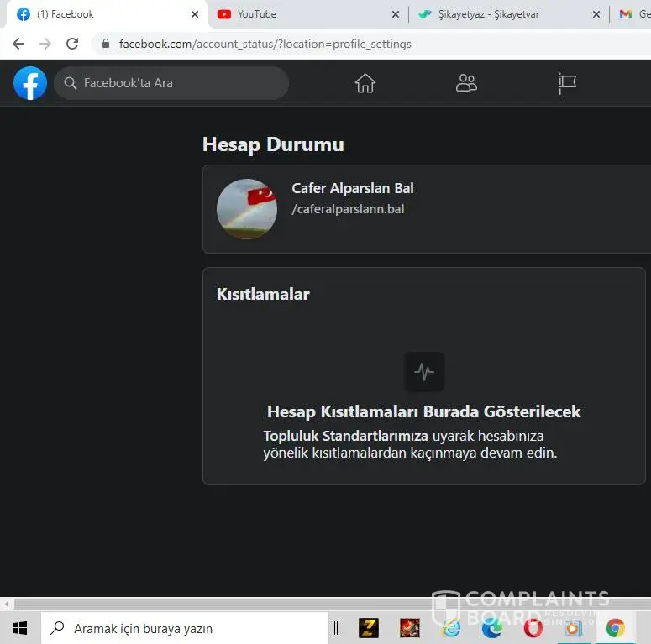The image size is (651, 644).
Task: Launch Opera from the taskbar
Action: coord(533,627)
